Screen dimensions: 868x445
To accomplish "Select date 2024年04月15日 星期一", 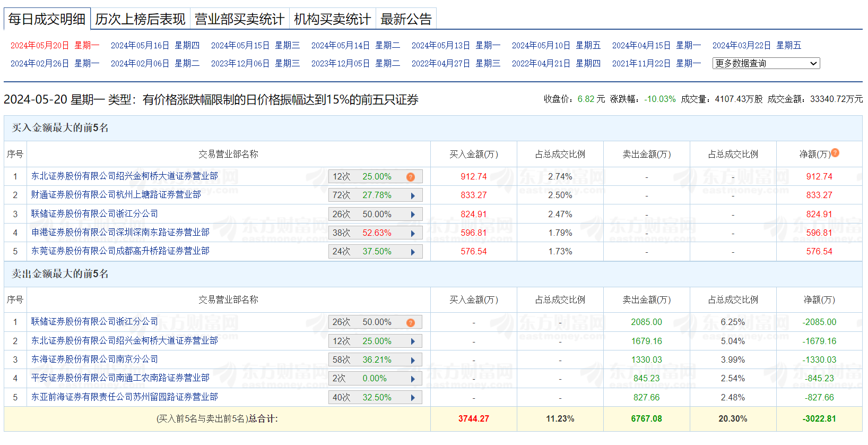I will tap(656, 46).
